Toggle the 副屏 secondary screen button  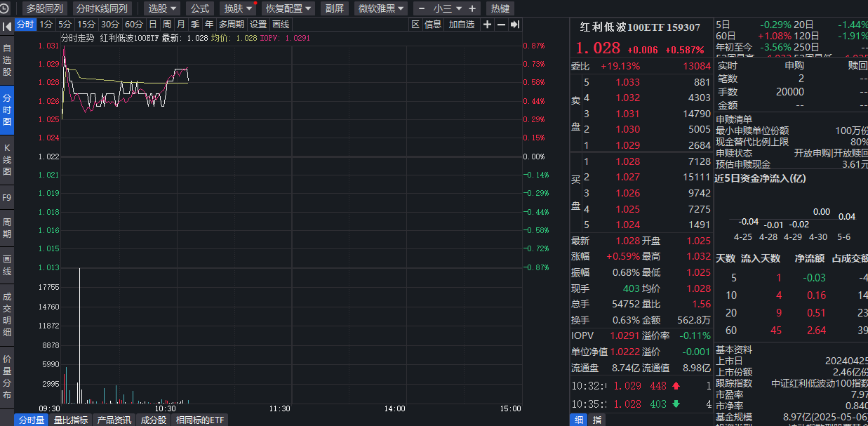tap(335, 8)
